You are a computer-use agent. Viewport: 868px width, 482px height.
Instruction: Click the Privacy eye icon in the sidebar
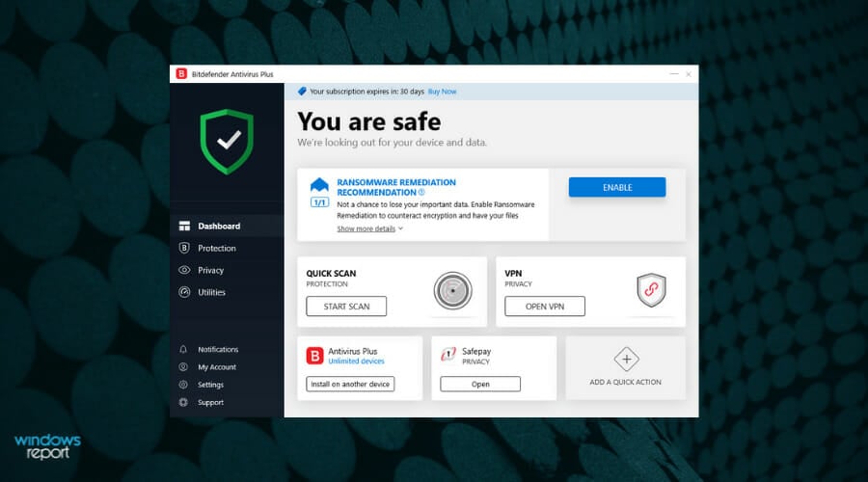[x=184, y=270]
